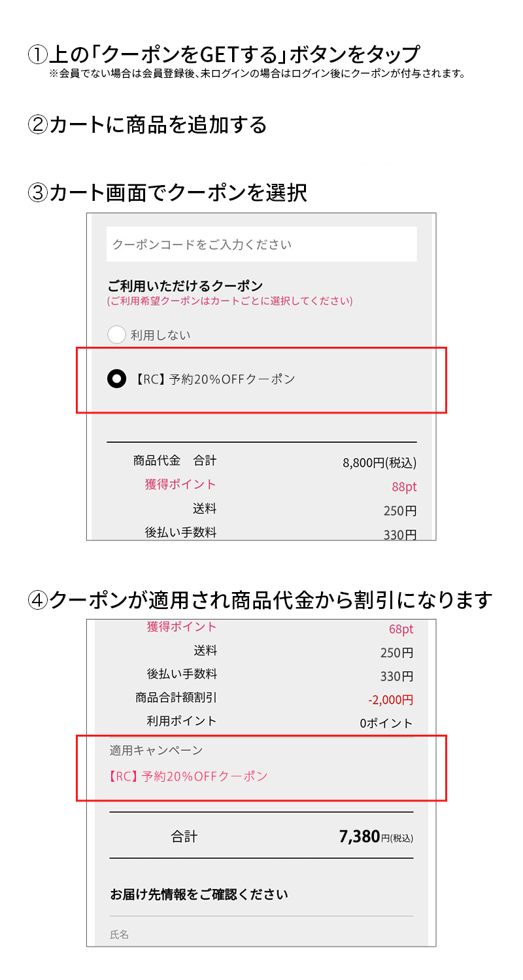Image resolution: width=523 pixels, height=980 pixels.
Task: Click the お届け先情報をご確認ください heading
Action: (x=199, y=894)
